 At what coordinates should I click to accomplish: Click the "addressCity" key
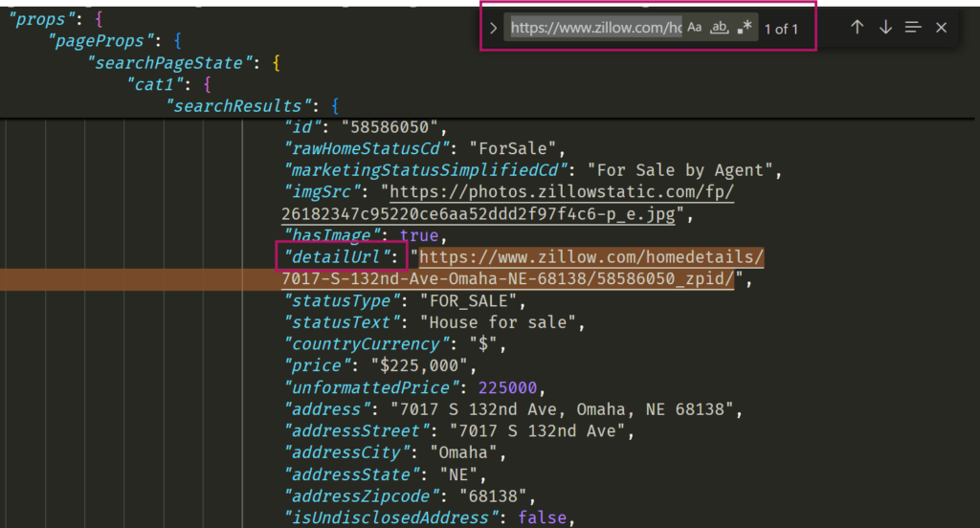(346, 453)
